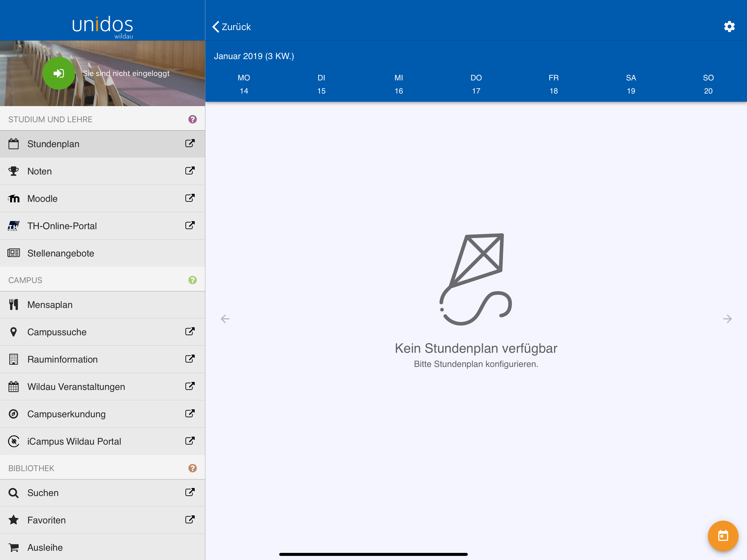Select Saturday 19 in week header
747x560 pixels.
pos(631,84)
